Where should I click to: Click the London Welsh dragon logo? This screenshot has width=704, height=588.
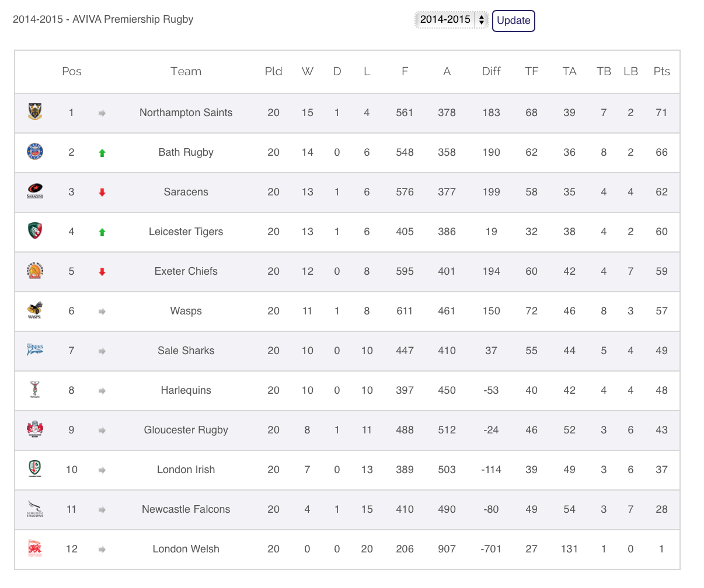35,548
